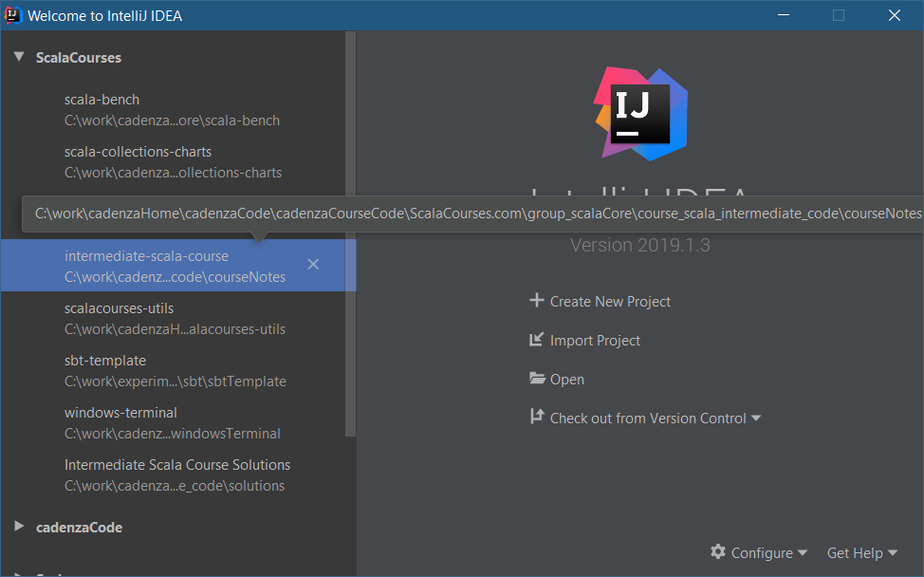
Task: Remove intermediate-scala-course from recent projects
Action: pyautogui.click(x=313, y=264)
